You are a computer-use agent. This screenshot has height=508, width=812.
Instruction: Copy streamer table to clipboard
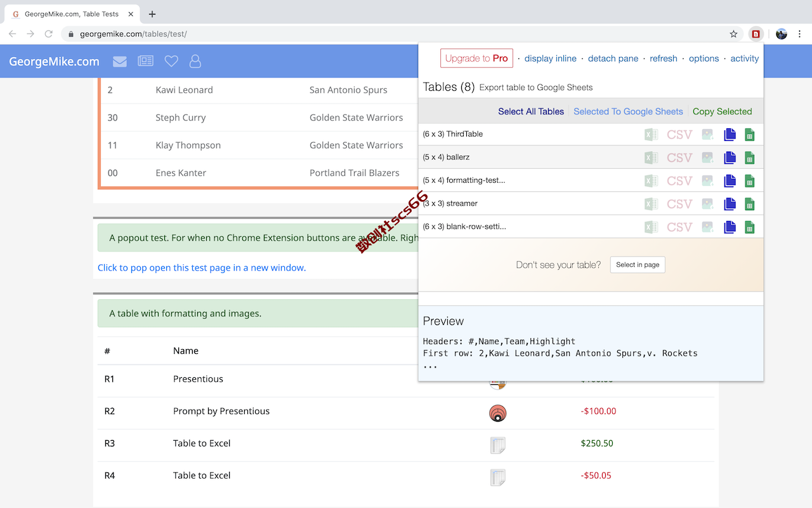(730, 204)
